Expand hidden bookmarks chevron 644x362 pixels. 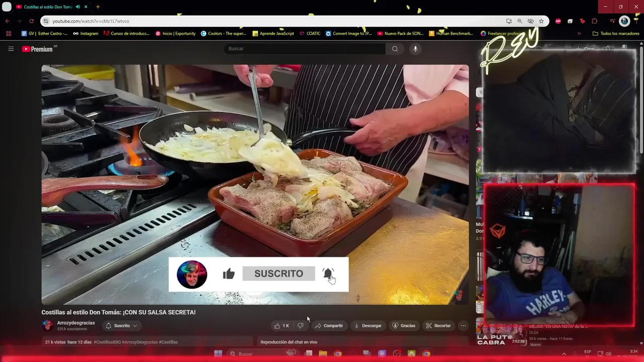coord(579,34)
